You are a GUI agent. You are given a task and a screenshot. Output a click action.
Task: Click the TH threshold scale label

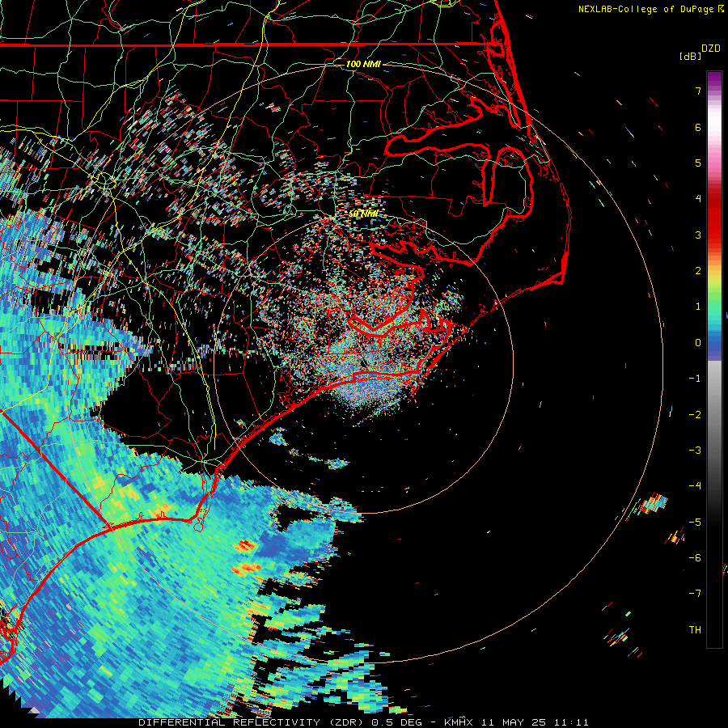pos(695,630)
